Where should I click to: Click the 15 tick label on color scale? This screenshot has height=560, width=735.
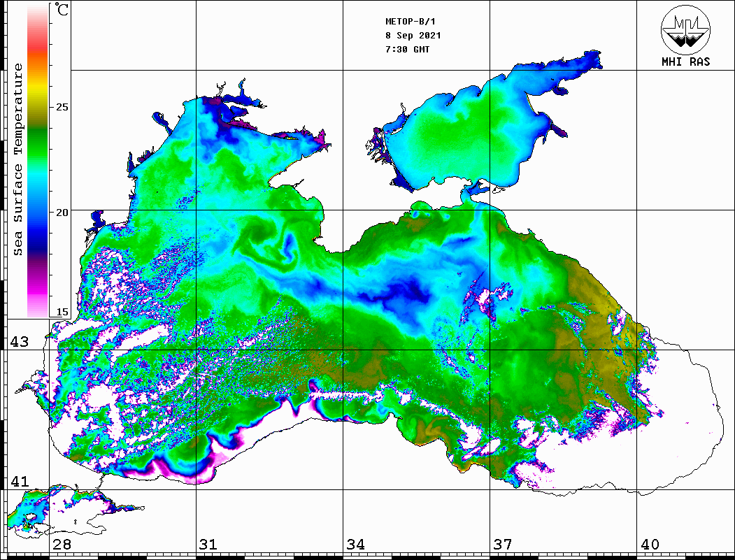coord(62,313)
